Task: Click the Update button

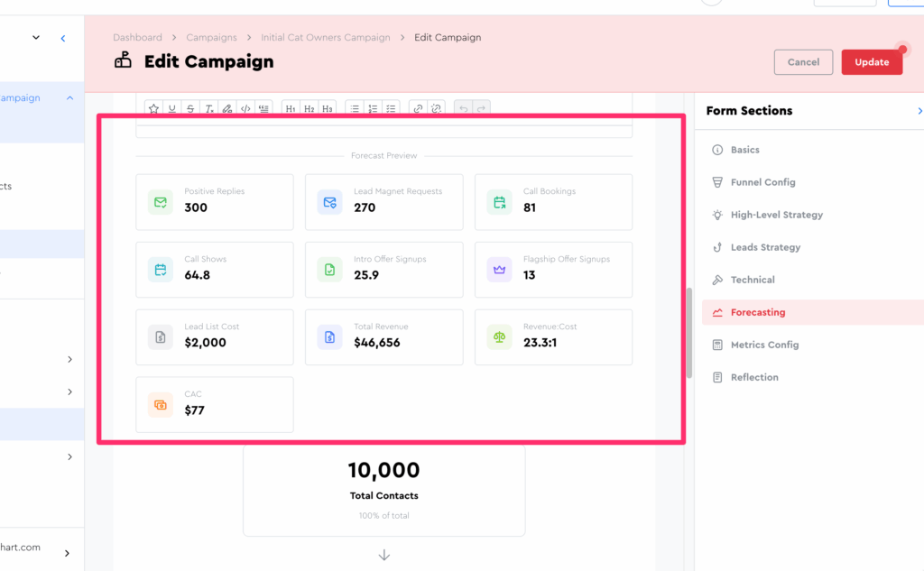Action: [x=872, y=62]
